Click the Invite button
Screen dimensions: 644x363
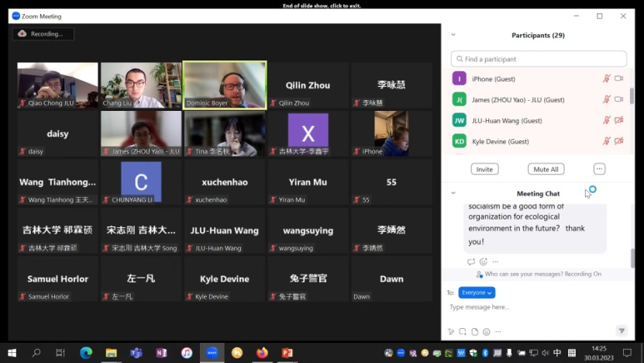tap(484, 169)
